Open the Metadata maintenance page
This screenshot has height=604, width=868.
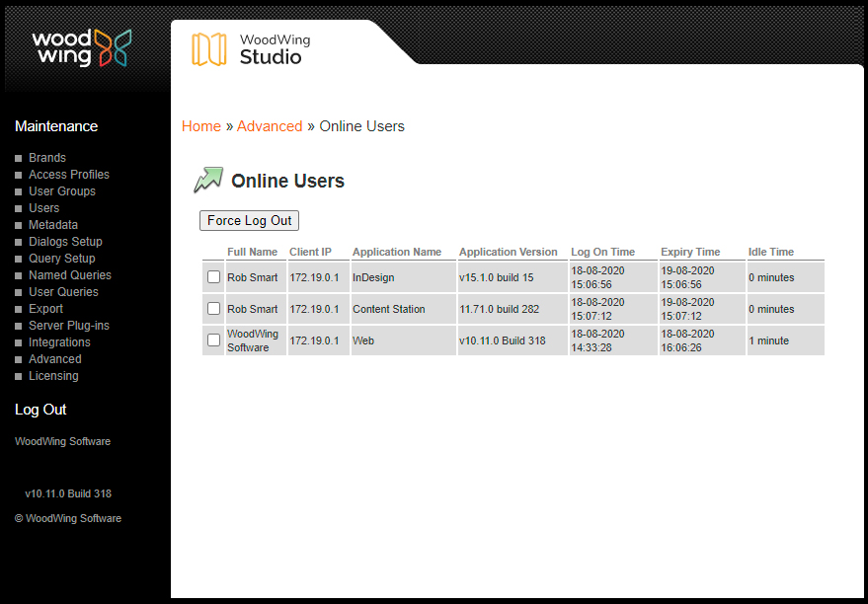[x=53, y=225]
